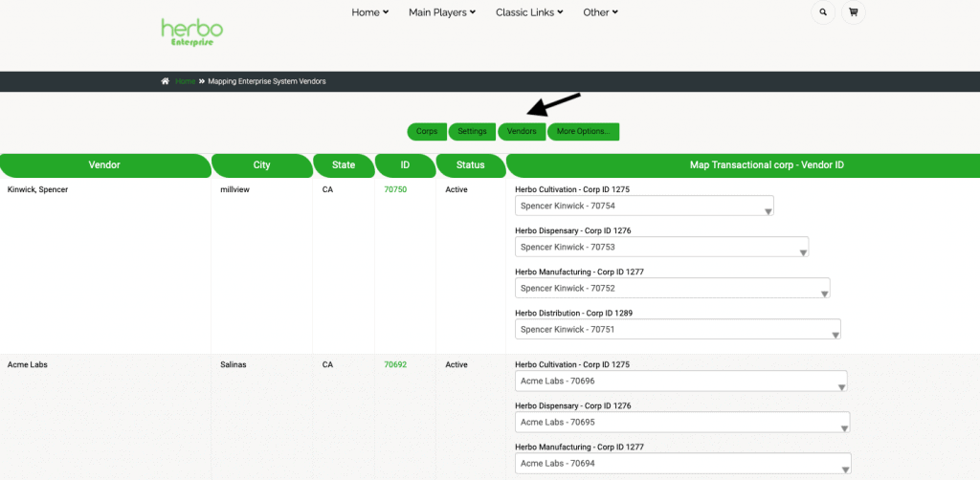
Task: Click the Status column header
Action: [471, 165]
